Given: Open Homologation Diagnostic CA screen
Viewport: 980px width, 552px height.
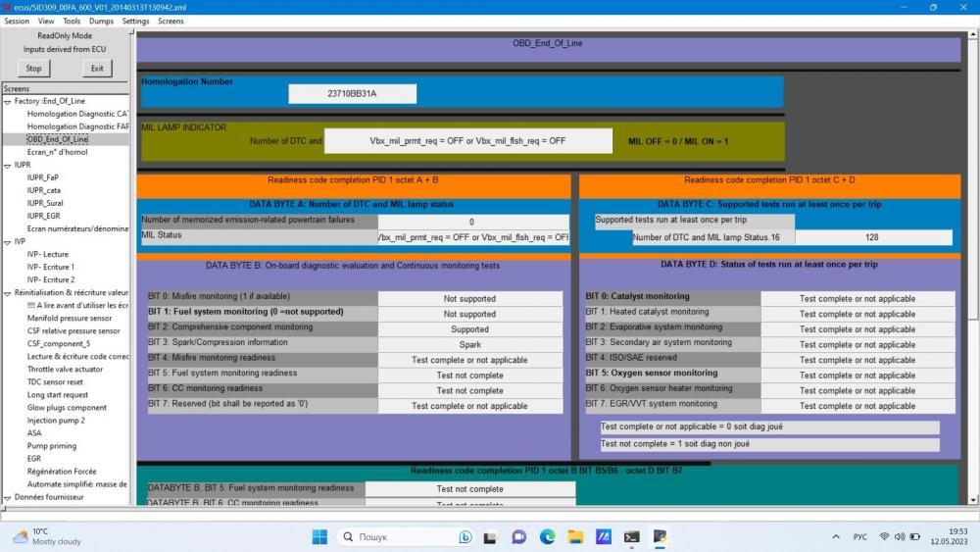Looking at the screenshot, I should [77, 114].
